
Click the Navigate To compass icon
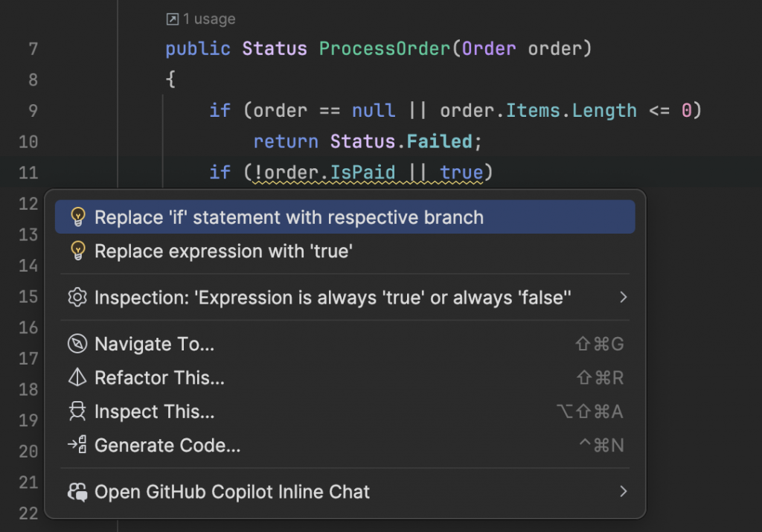(x=77, y=344)
